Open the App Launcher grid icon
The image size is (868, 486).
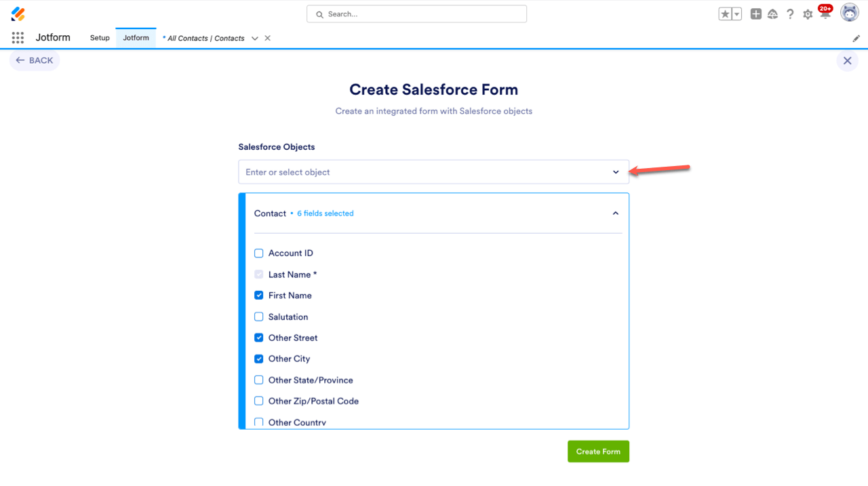(x=18, y=38)
